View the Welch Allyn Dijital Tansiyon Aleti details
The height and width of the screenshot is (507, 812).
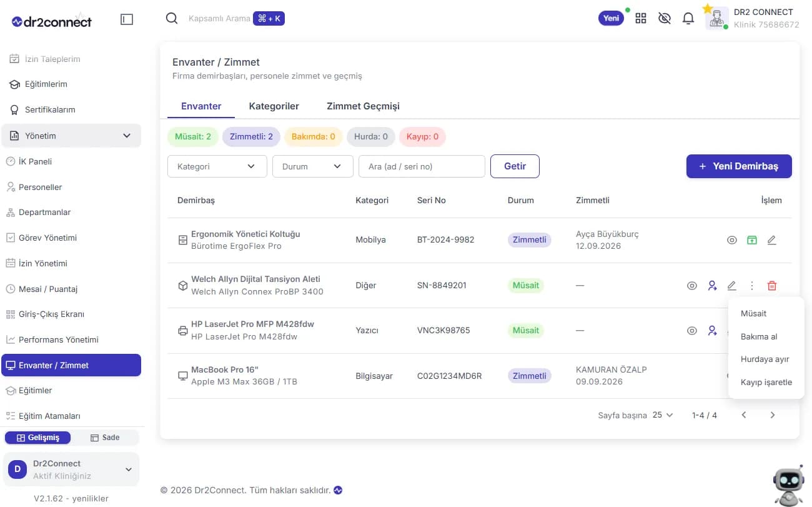coord(692,286)
